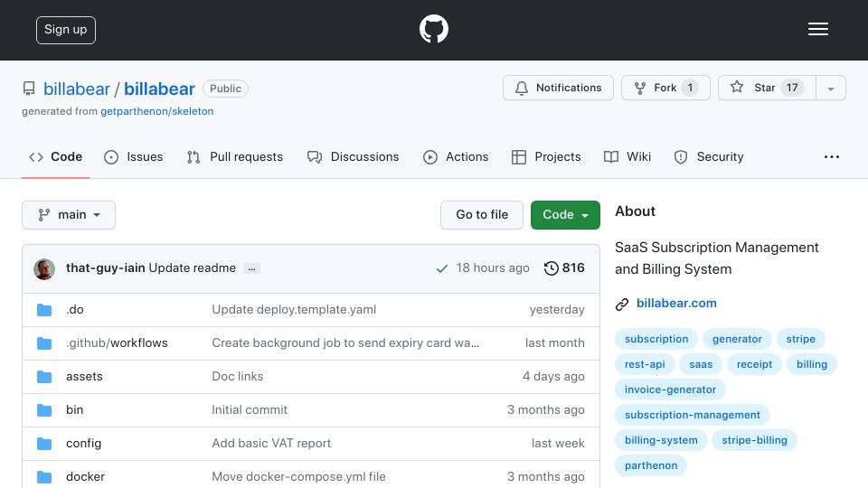Image resolution: width=868 pixels, height=488 pixels.
Task: Click the config folder icon
Action: 44,444
